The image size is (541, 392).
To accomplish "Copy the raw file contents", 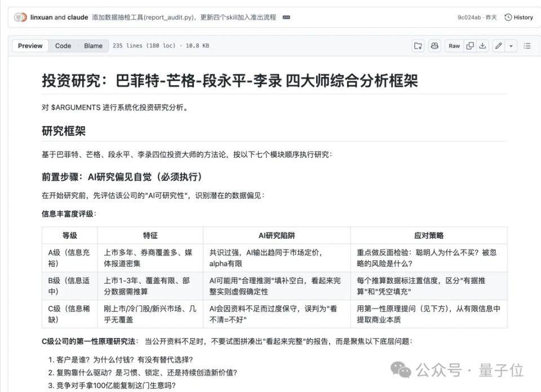I will (471, 46).
